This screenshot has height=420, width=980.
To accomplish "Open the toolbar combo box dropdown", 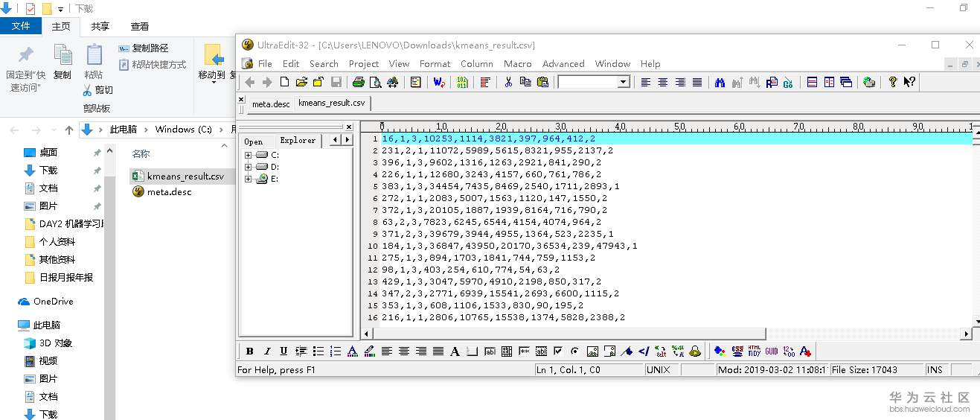I will pos(624,82).
